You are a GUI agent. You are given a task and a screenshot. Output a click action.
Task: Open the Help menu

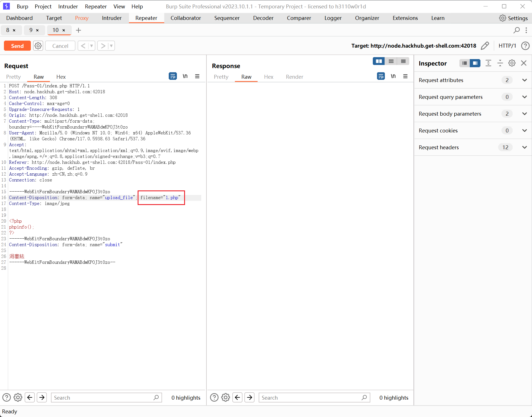click(x=137, y=6)
